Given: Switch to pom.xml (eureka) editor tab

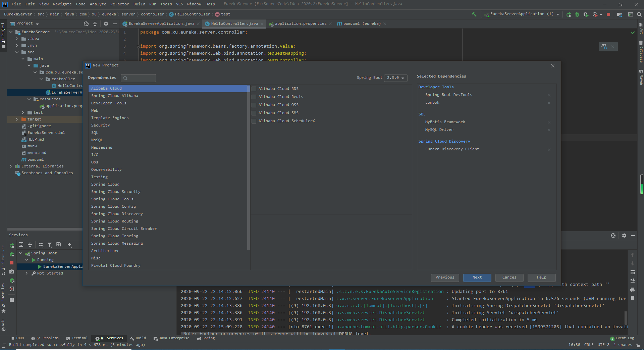Looking at the screenshot, I should pyautogui.click(x=362, y=24).
